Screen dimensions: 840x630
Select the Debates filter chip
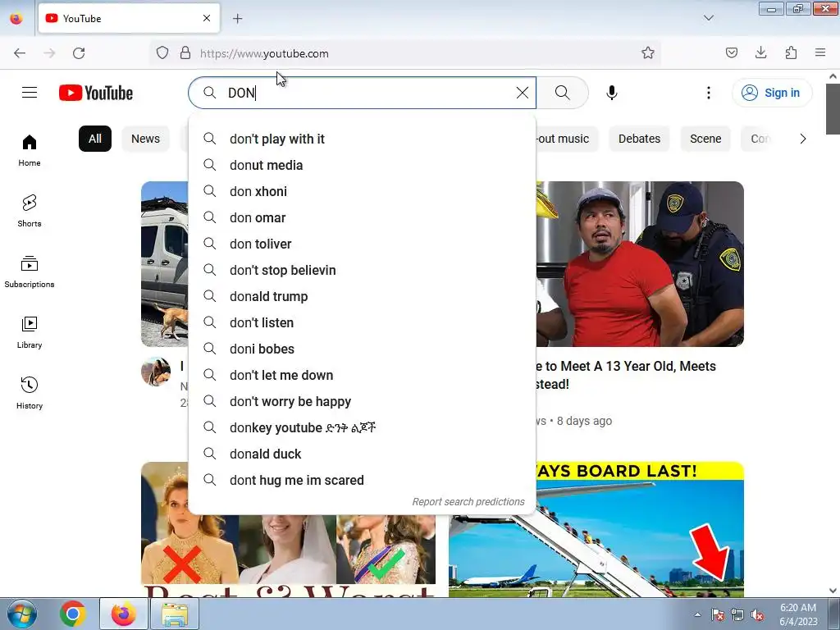coord(639,139)
